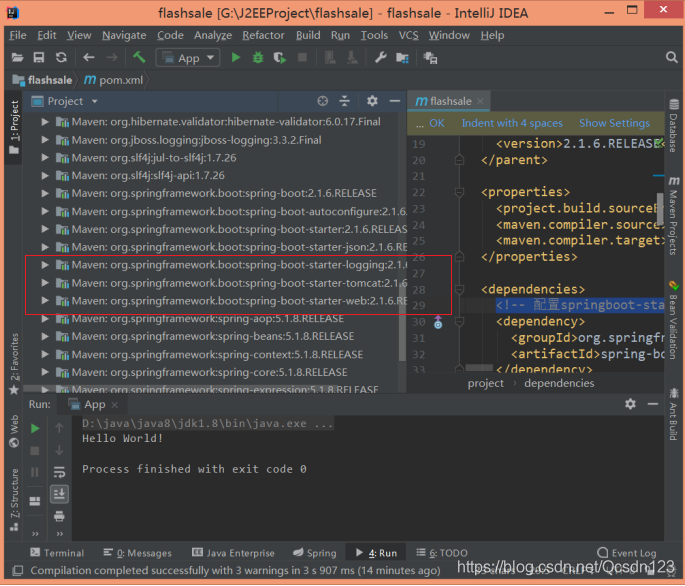This screenshot has height=586, width=685.
Task: Open the App run configuration dropdown
Action: click(x=187, y=58)
